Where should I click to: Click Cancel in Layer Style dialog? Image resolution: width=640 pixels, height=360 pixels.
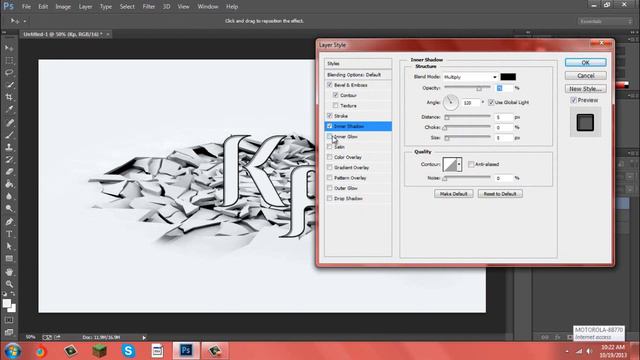(x=585, y=76)
